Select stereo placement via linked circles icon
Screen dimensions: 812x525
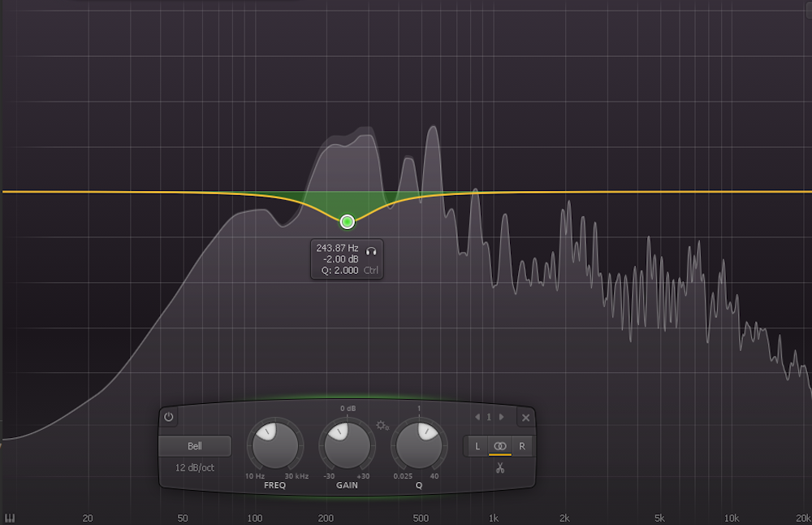pyautogui.click(x=499, y=446)
